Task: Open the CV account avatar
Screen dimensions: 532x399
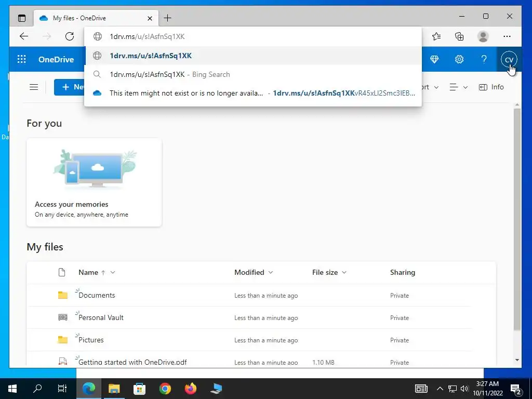Action: tap(509, 60)
